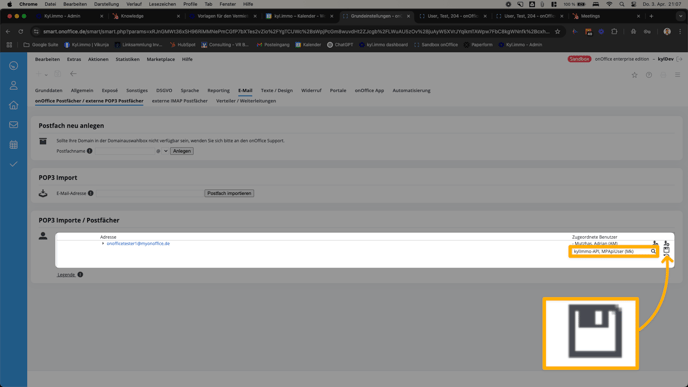Click the back arrow in onOffice toolbar
This screenshot has height=387, width=688.
point(73,74)
